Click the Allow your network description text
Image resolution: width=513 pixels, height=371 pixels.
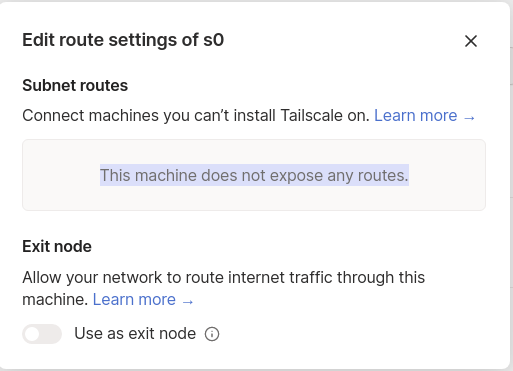pyautogui.click(x=223, y=288)
